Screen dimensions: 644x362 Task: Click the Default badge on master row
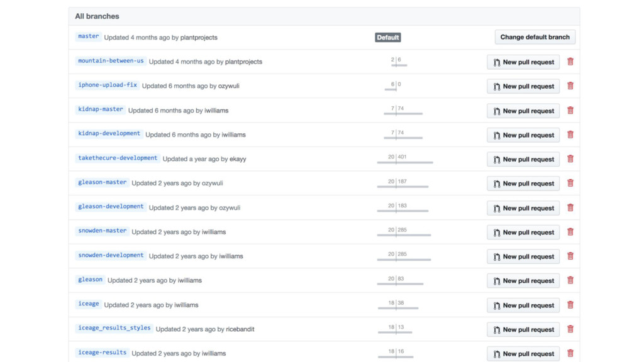click(387, 37)
